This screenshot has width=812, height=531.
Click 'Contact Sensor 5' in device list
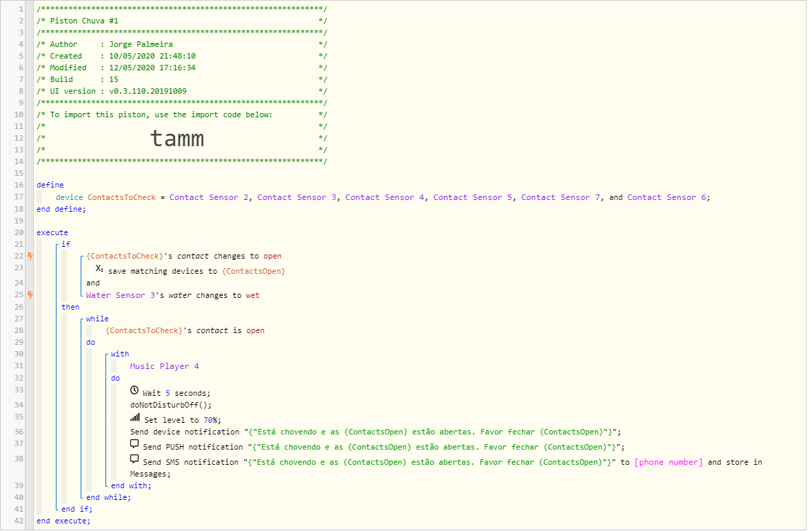[473, 197]
